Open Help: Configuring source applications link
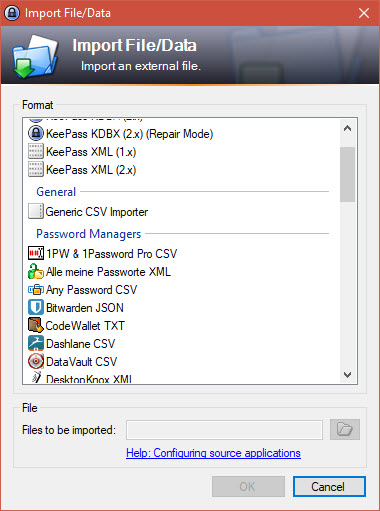The width and height of the screenshot is (380, 511). pyautogui.click(x=213, y=453)
